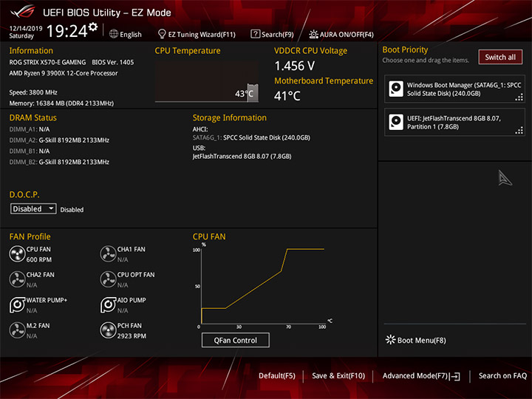Viewport: 532px width, 399px height.
Task: Click JetFlashTranscend 8GB USB storage entry
Action: (242, 157)
